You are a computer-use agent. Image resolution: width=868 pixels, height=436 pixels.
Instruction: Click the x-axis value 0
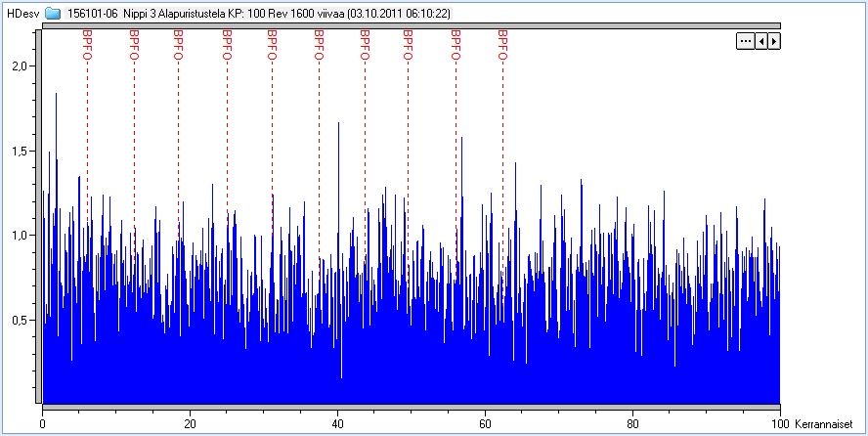(x=43, y=424)
